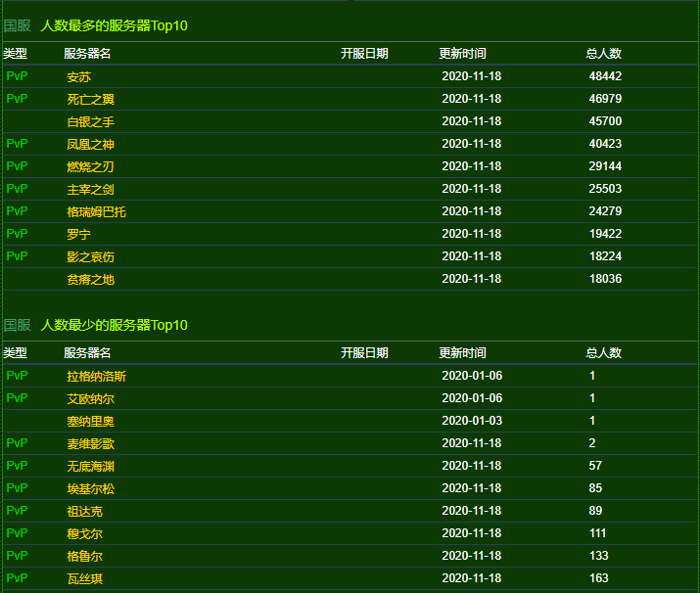The image size is (700, 593).
Task: Open the 凤凰之神 server link
Action: [91, 144]
